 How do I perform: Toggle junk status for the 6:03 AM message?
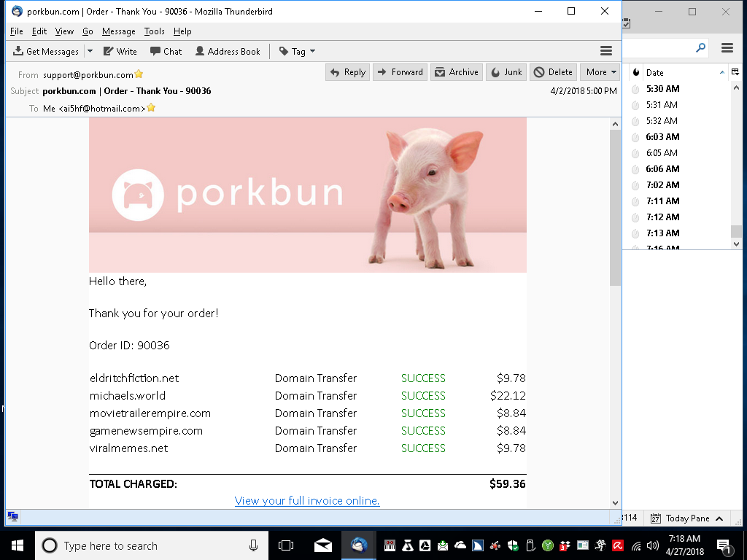pos(635,137)
